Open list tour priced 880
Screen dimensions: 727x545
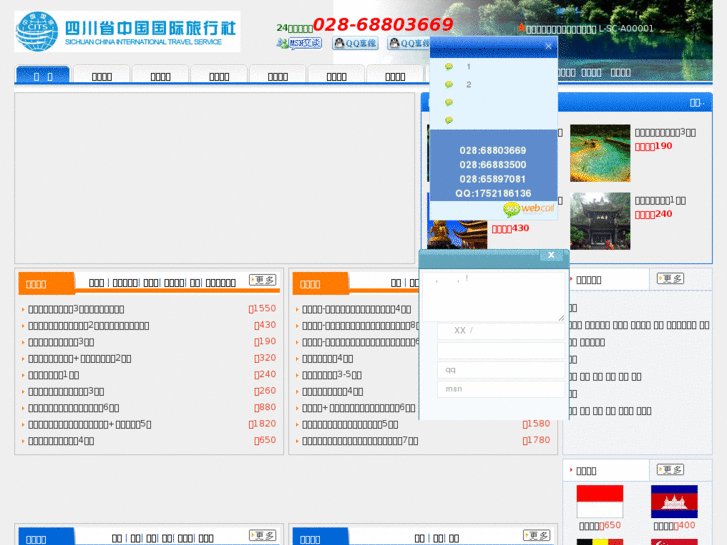click(74, 408)
